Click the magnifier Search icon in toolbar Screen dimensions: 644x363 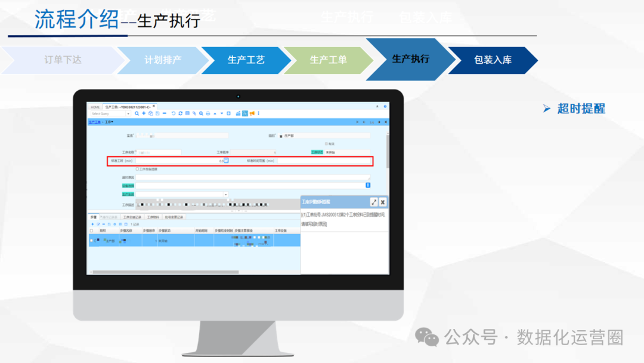[x=137, y=114]
